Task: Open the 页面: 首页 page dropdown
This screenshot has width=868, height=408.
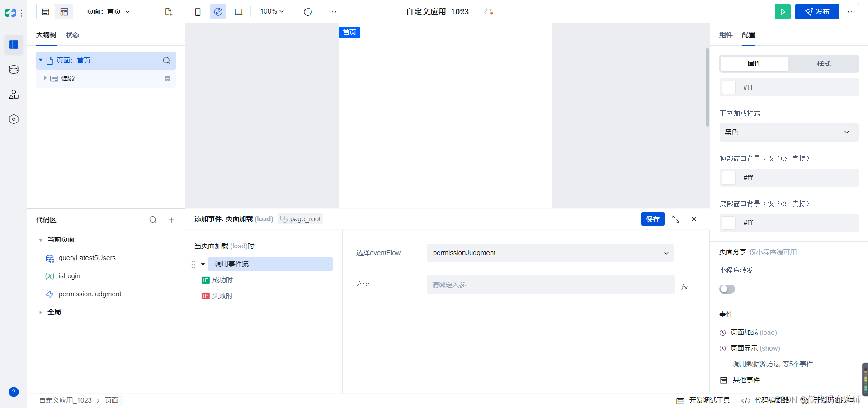Action: (x=108, y=12)
